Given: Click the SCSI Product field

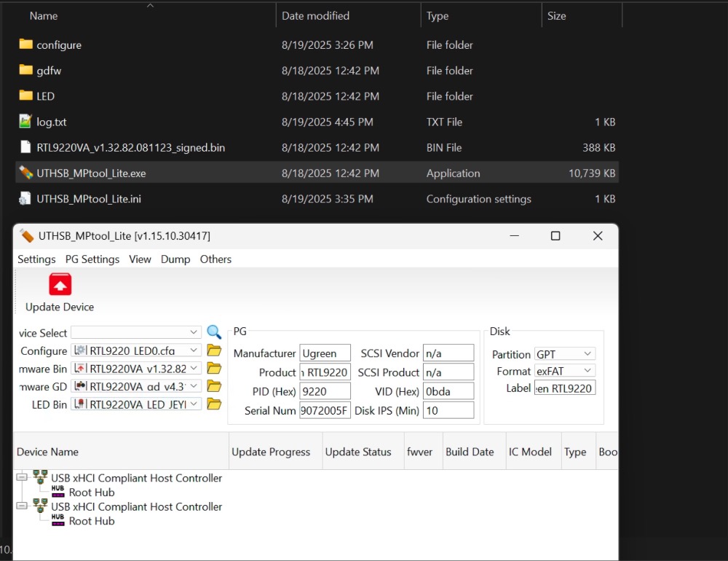Looking at the screenshot, I should click(448, 372).
